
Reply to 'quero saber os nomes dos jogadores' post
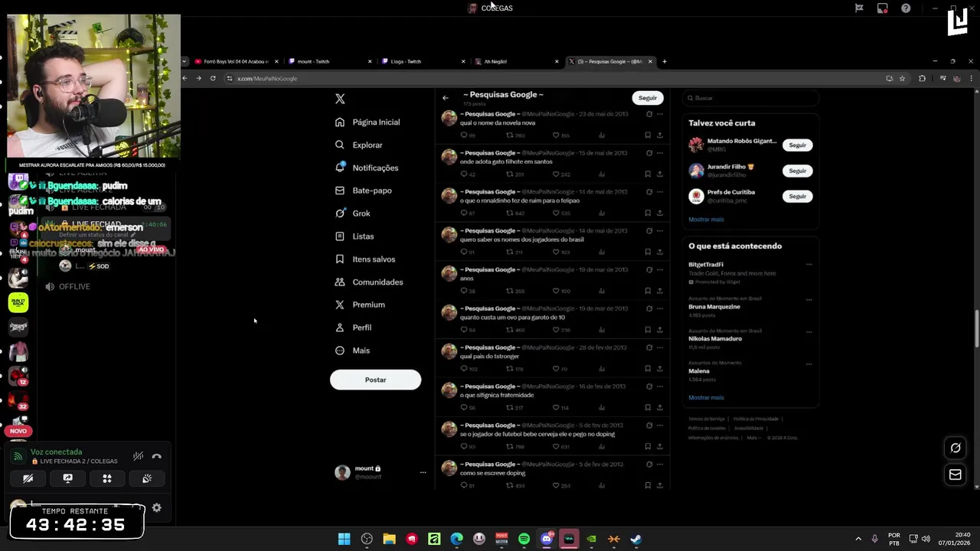463,252
